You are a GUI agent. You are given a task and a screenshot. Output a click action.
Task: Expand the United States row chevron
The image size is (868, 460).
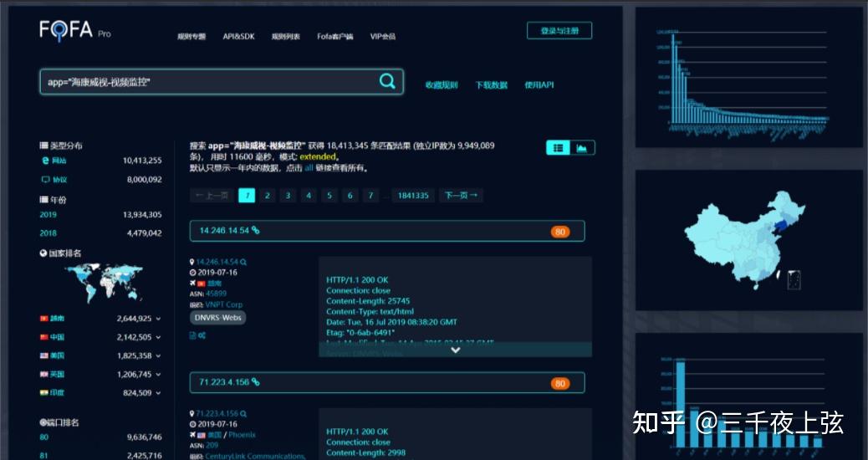pyautogui.click(x=158, y=356)
